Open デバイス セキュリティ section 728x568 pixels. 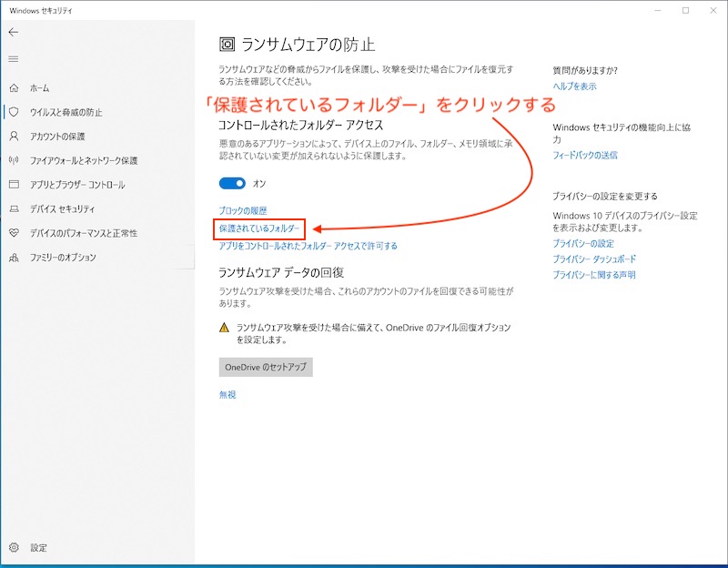[62, 209]
